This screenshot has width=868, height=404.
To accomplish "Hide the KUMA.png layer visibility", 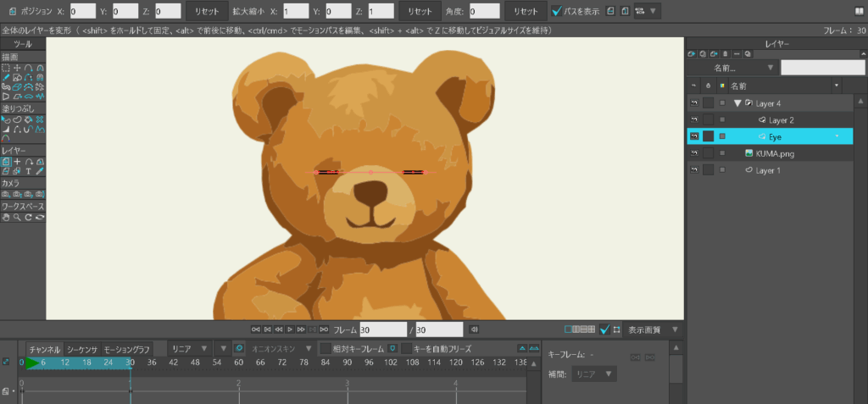I will tap(693, 153).
